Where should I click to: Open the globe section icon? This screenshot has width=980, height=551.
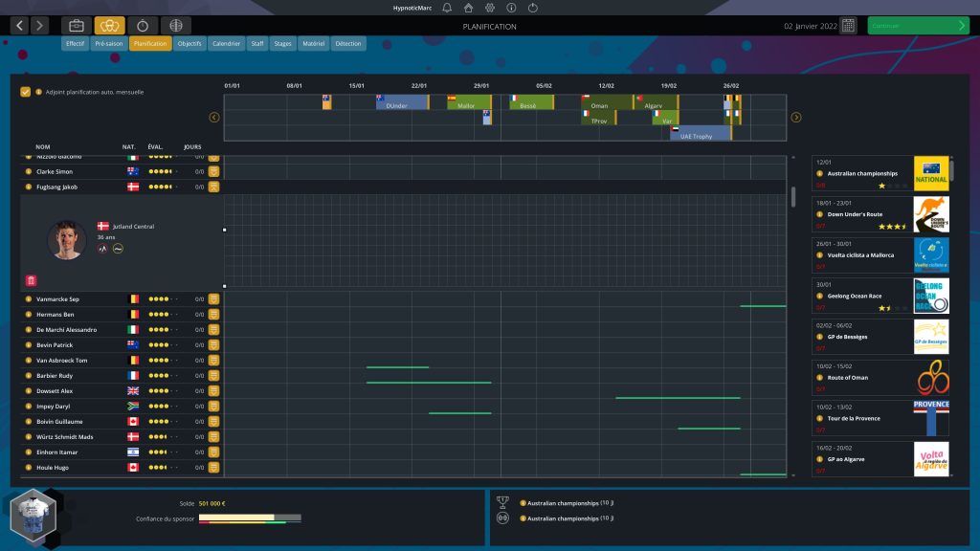coord(174,26)
